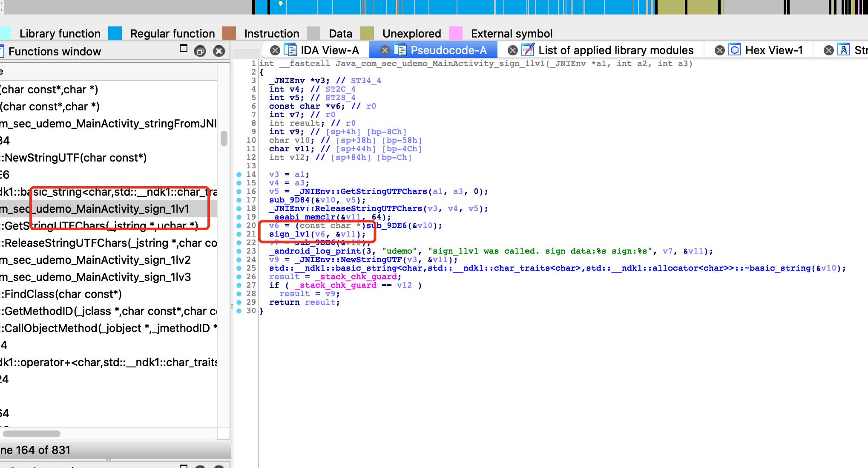Select MainActivity_sign_1lv3 function entry
This screenshot has height=468, width=868.
click(95, 277)
